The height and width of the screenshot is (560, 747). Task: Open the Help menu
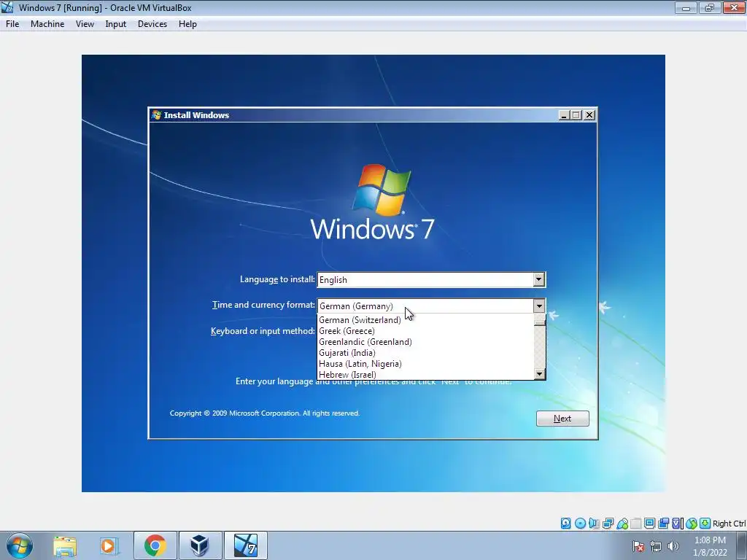(187, 24)
